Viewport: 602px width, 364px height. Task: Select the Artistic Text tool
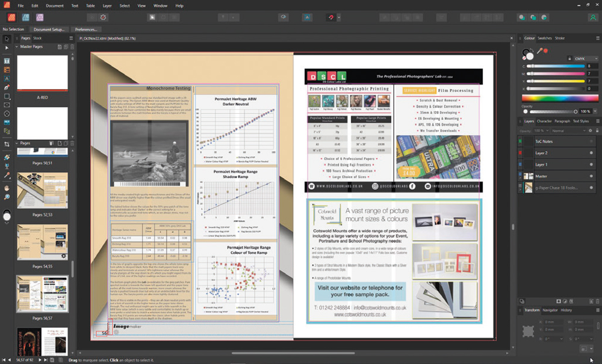[x=7, y=79]
